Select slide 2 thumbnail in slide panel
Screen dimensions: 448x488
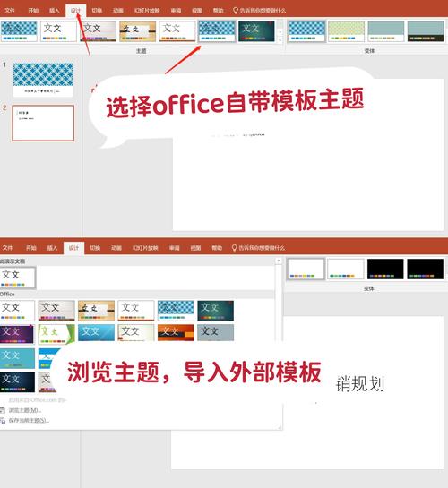click(43, 123)
